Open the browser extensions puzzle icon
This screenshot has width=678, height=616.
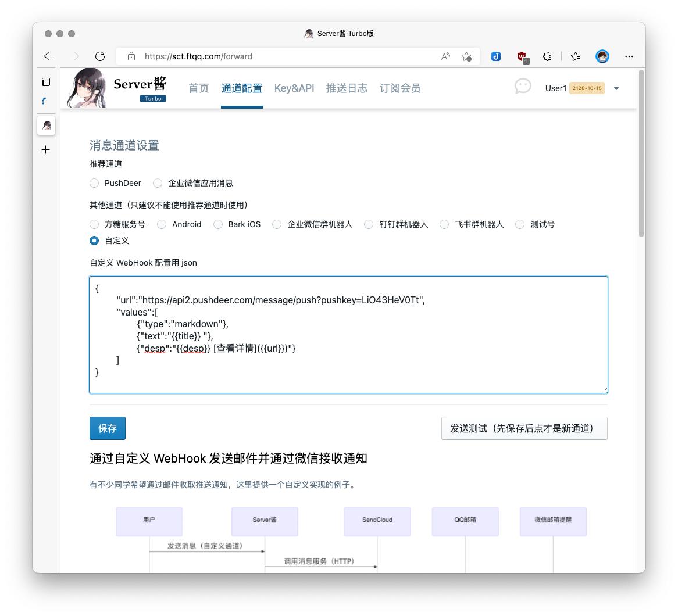point(547,56)
